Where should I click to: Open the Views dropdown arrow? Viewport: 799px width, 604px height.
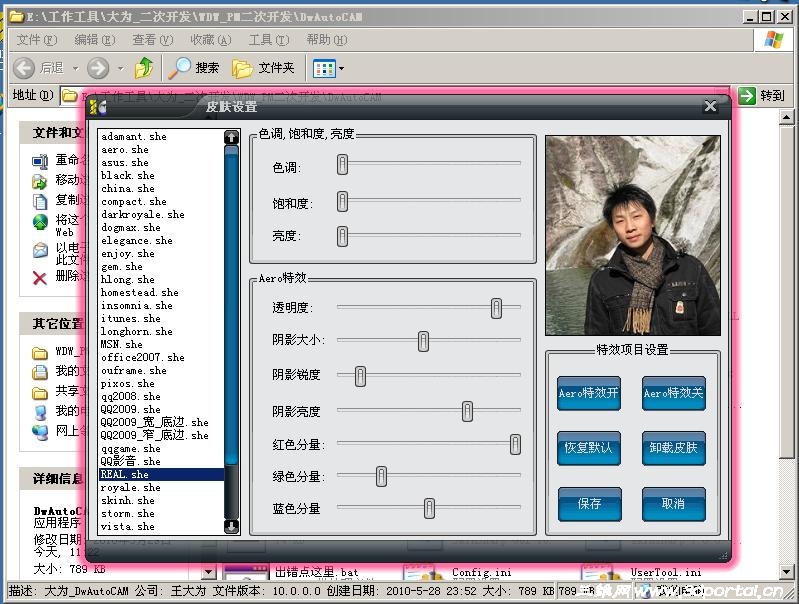tap(341, 68)
